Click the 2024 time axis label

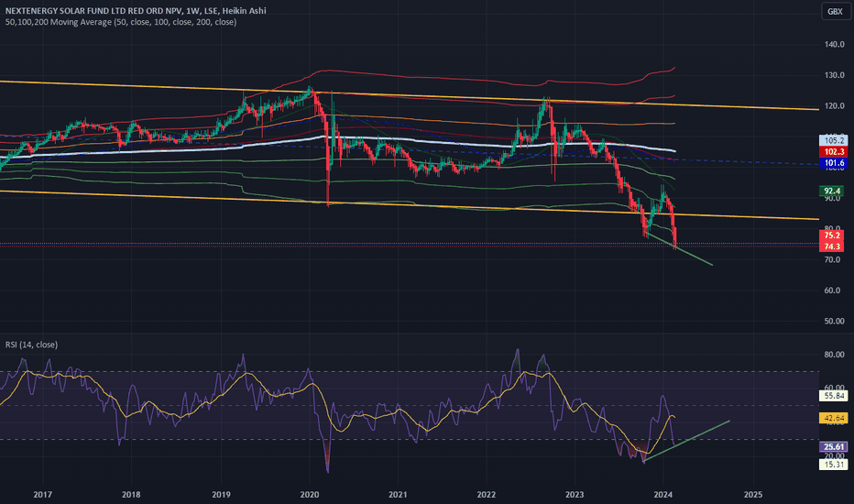pos(663,495)
